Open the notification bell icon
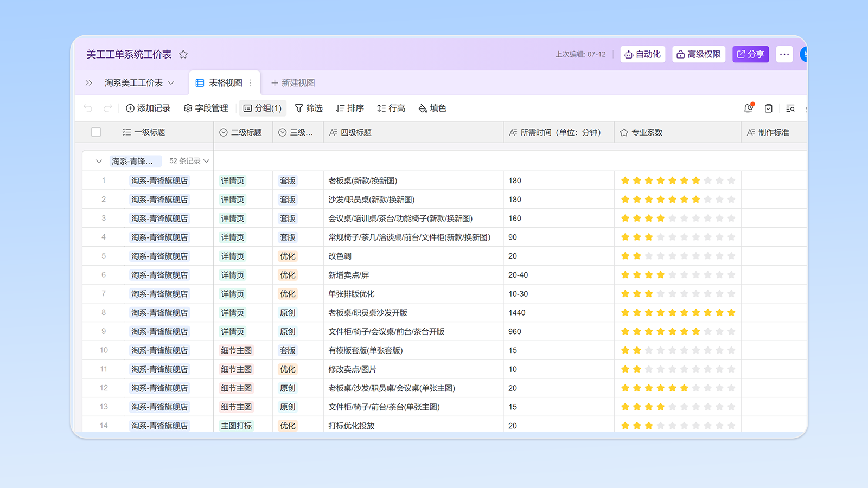The height and width of the screenshot is (488, 868). click(749, 108)
